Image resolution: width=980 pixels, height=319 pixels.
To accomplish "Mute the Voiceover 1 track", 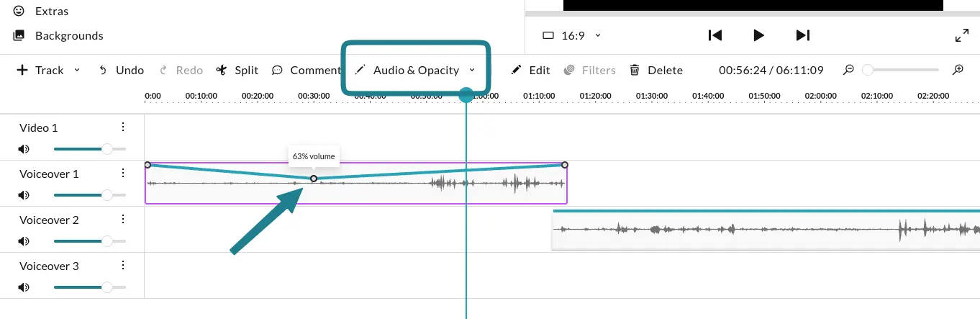I will click(x=24, y=194).
